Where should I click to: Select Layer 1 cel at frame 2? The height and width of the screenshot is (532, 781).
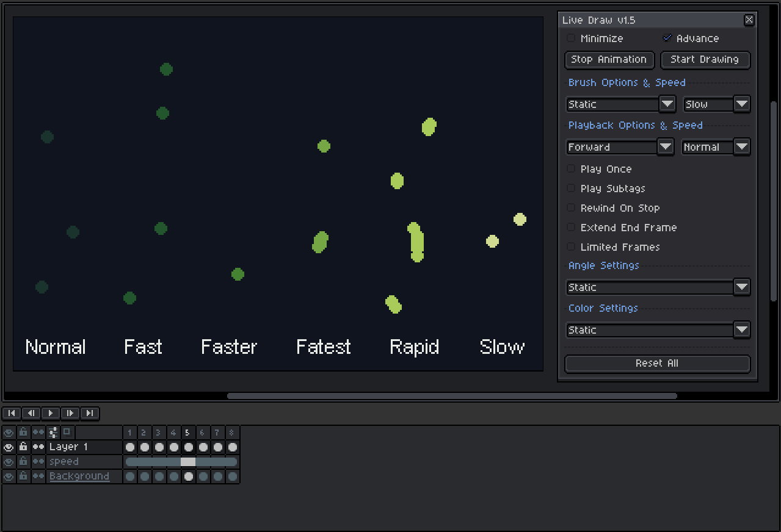click(145, 447)
